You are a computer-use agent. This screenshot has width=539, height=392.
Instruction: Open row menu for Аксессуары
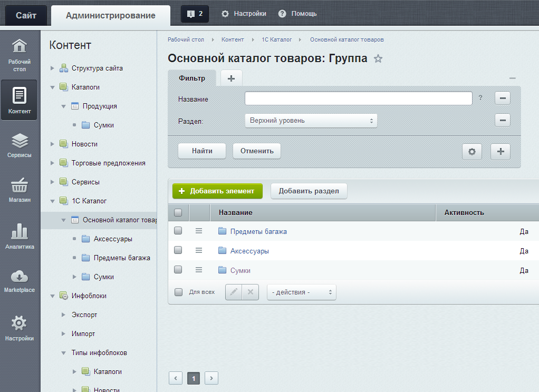(x=199, y=250)
